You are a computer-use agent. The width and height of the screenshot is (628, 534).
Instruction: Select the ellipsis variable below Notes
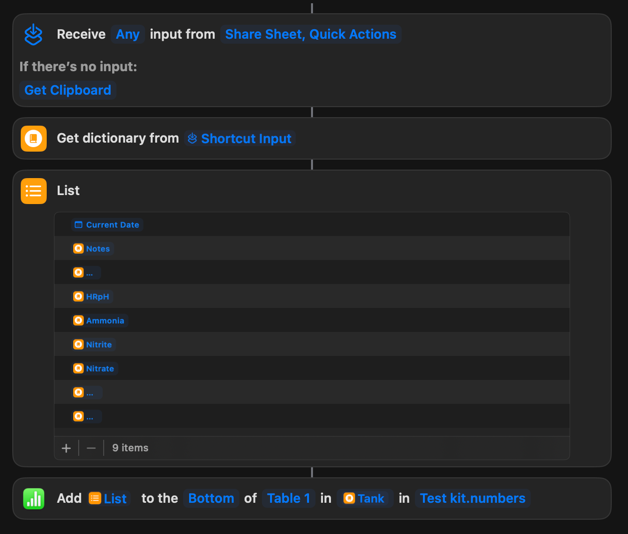tap(86, 273)
